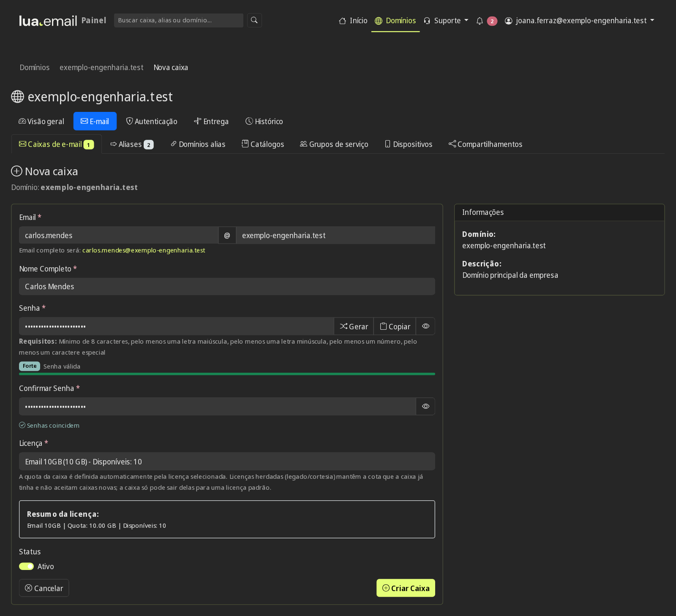Open the joana.ferraz account menu
The width and height of the screenshot is (676, 616).
pyautogui.click(x=580, y=21)
